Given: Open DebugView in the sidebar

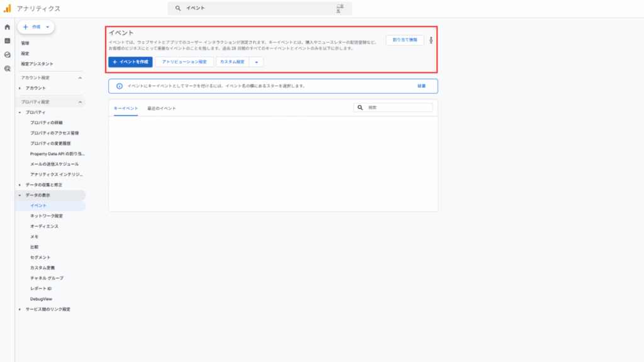Looking at the screenshot, I should click(41, 299).
